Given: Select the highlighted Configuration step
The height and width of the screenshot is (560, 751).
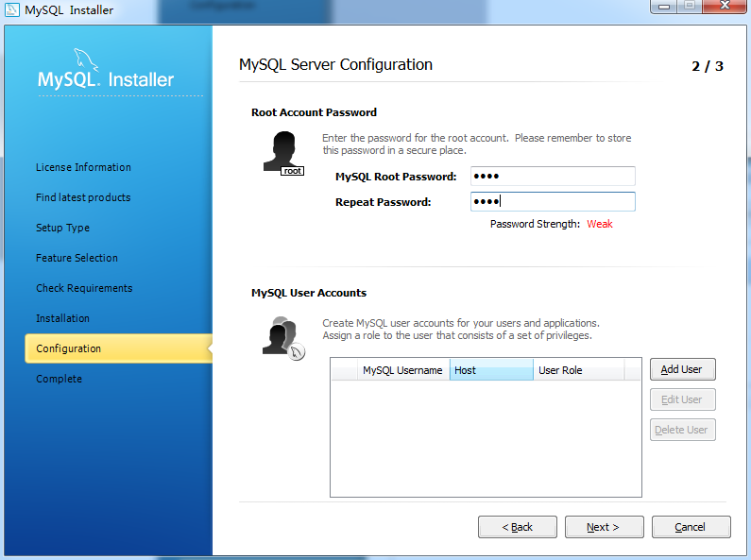Looking at the screenshot, I should pyautogui.click(x=119, y=348).
